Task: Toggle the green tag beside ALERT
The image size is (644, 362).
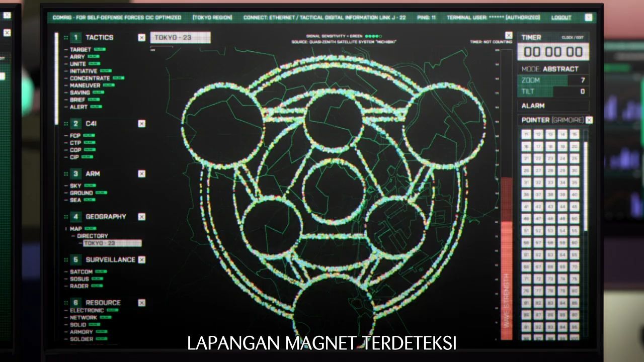Action: tap(96, 107)
